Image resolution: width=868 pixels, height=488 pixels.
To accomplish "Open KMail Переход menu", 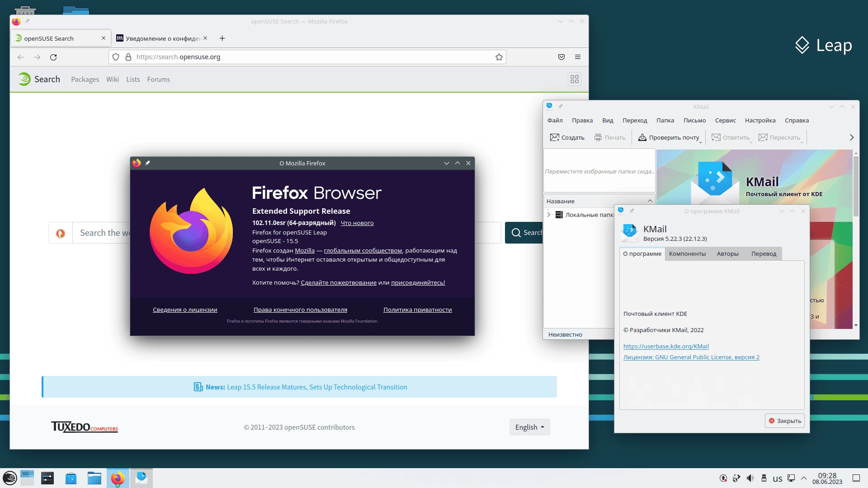I will [635, 120].
